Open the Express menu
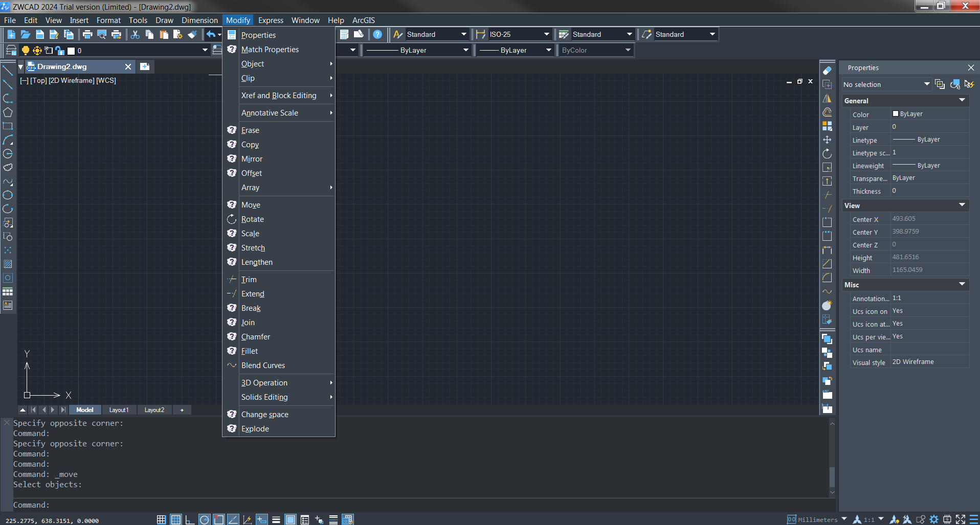Image resolution: width=980 pixels, height=525 pixels. [271, 20]
